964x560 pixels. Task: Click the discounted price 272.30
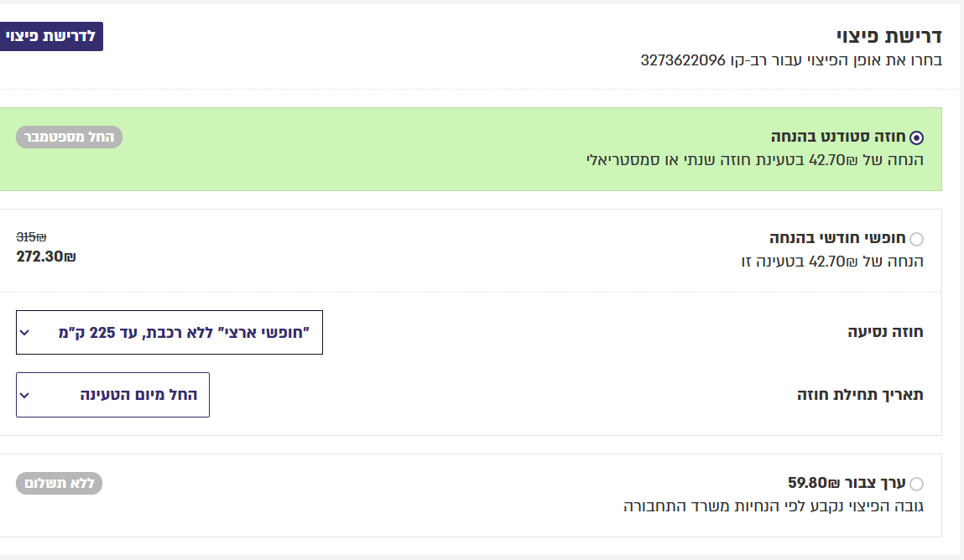click(46, 257)
